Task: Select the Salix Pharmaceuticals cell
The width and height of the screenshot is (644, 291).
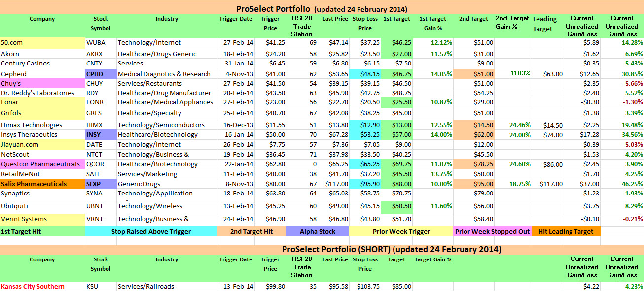Action: [42, 184]
